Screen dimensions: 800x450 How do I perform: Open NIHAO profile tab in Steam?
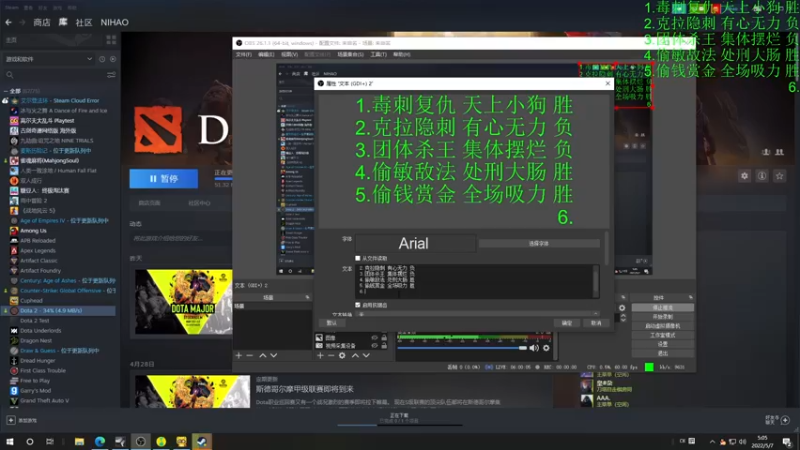click(x=114, y=22)
